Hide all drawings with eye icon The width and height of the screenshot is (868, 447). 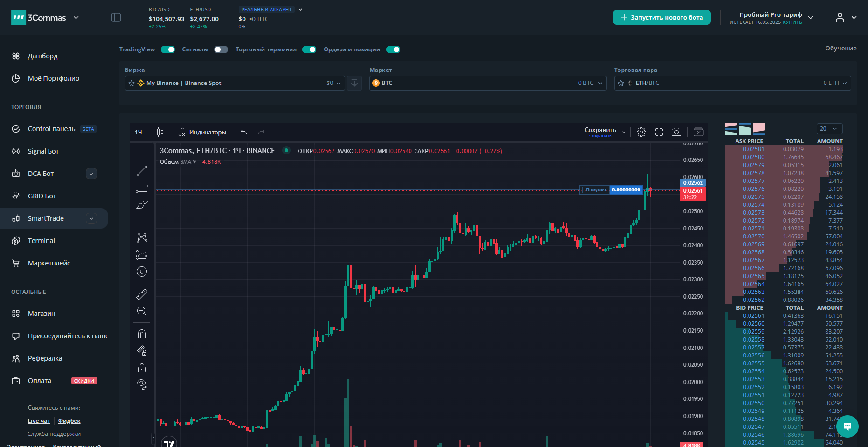142,384
